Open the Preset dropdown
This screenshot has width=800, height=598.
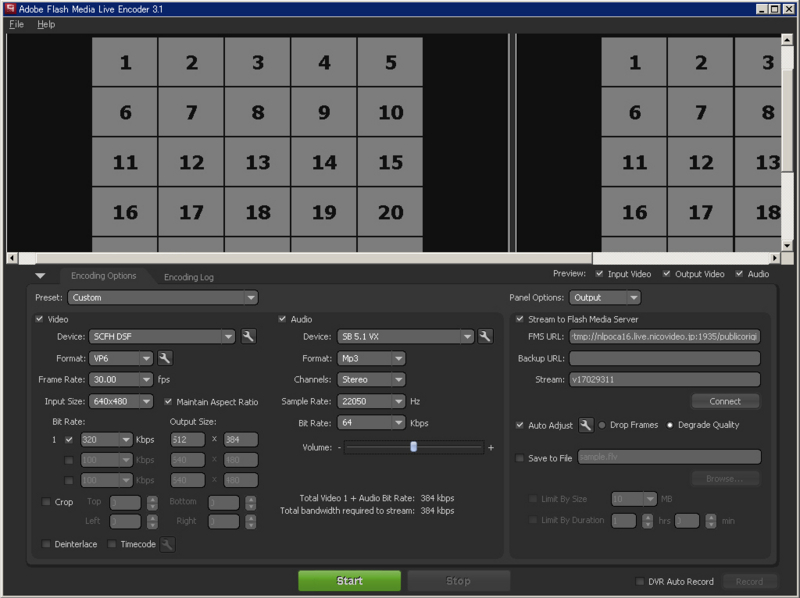click(163, 297)
